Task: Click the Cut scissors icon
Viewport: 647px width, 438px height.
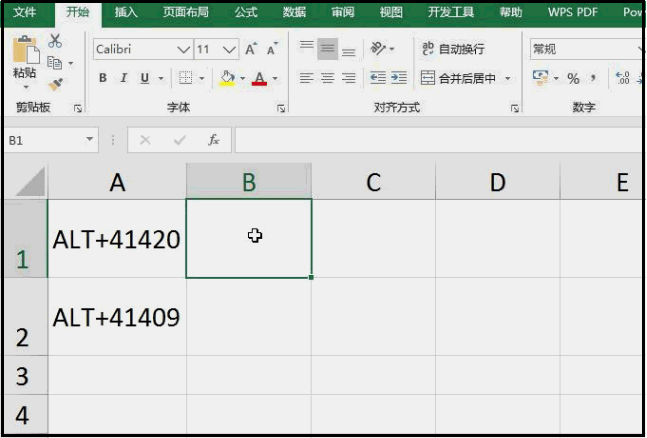Action: [55, 41]
